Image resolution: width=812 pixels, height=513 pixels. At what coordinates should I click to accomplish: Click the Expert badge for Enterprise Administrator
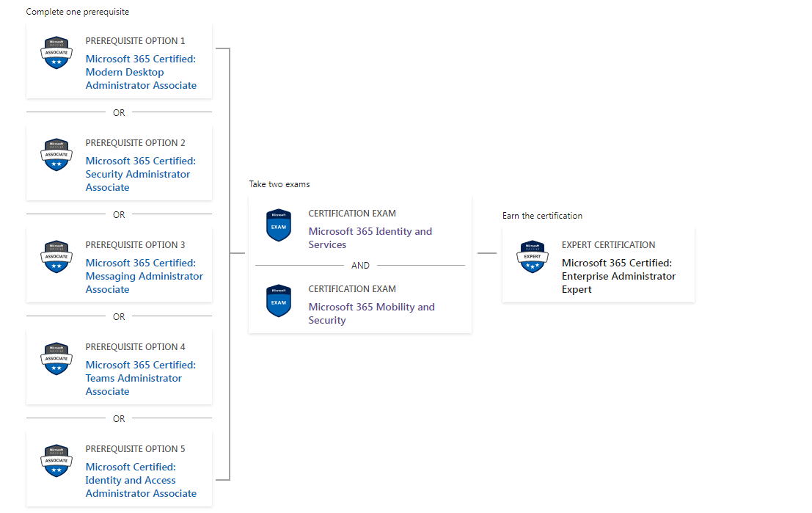pyautogui.click(x=533, y=257)
